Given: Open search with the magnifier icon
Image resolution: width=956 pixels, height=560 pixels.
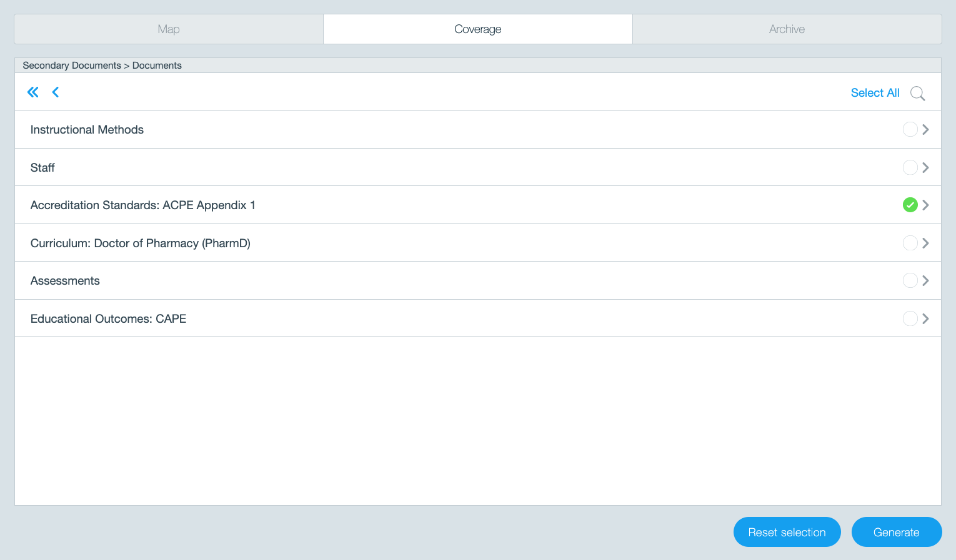Looking at the screenshot, I should (917, 93).
